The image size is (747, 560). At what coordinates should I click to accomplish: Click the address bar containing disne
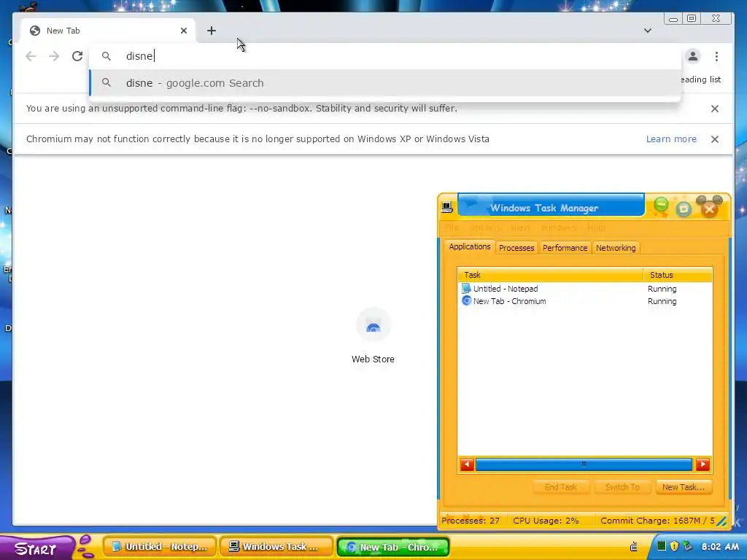pyautogui.click(x=385, y=56)
